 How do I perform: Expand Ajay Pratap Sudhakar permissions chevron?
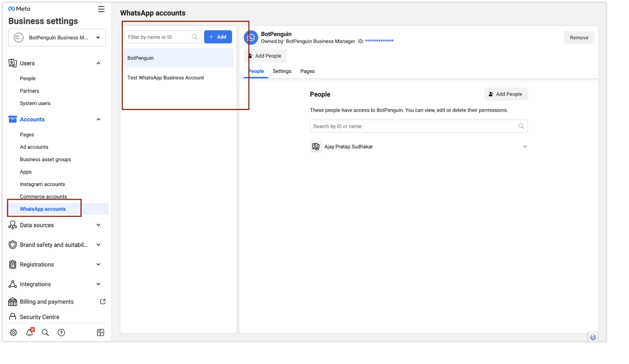[x=525, y=147]
